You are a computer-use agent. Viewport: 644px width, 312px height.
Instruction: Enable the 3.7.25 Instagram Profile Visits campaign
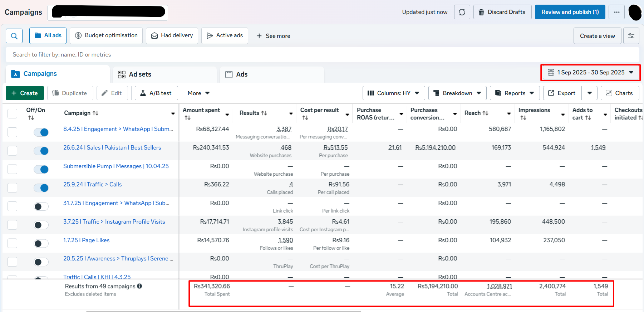pos(41,225)
